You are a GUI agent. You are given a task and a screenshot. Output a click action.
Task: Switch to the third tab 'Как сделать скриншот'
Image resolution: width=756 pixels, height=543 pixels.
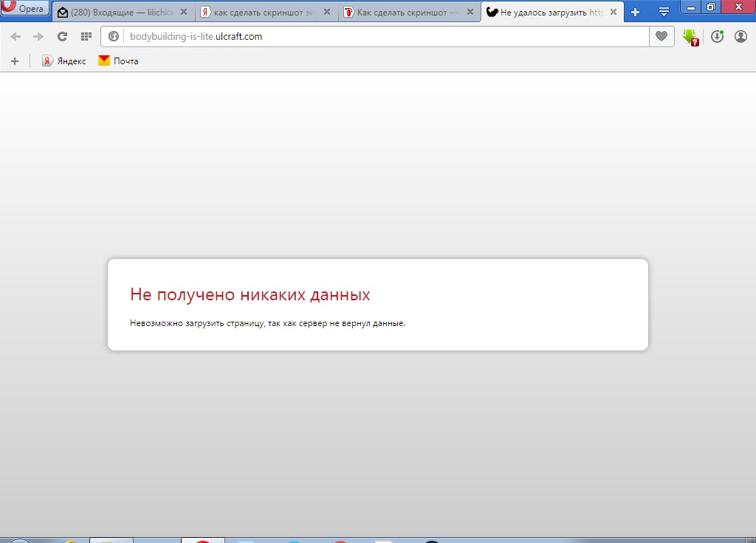409,13
